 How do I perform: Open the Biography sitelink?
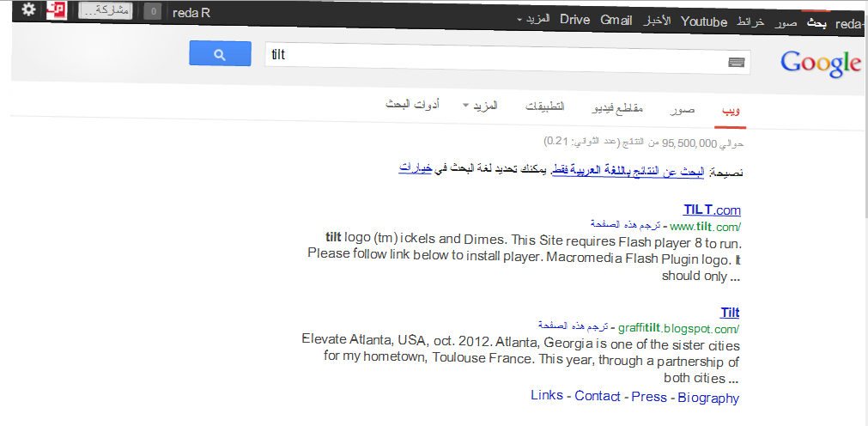(708, 398)
